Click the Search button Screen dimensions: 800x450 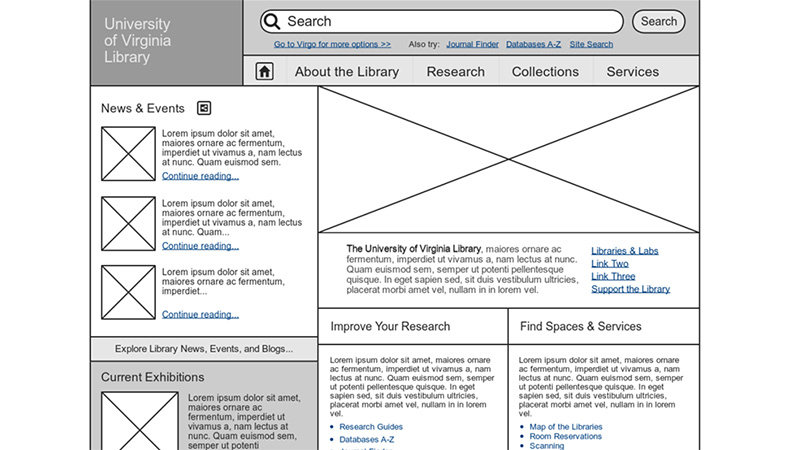[659, 21]
